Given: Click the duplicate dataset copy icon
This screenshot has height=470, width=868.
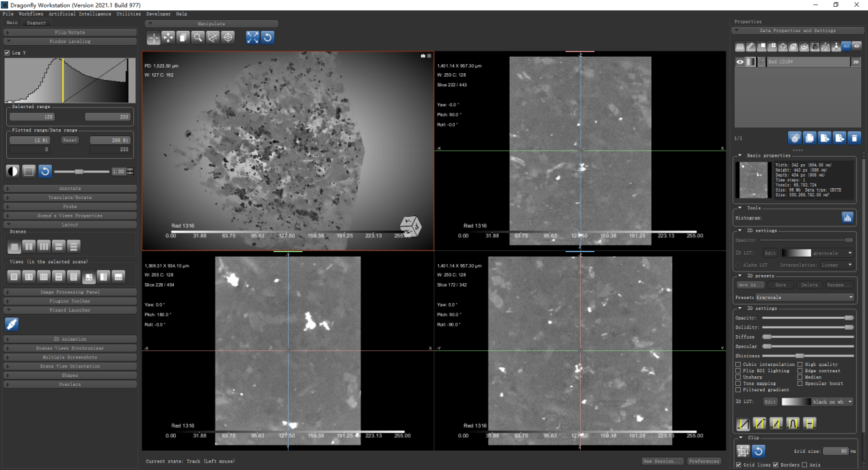Looking at the screenshot, I should [x=809, y=138].
